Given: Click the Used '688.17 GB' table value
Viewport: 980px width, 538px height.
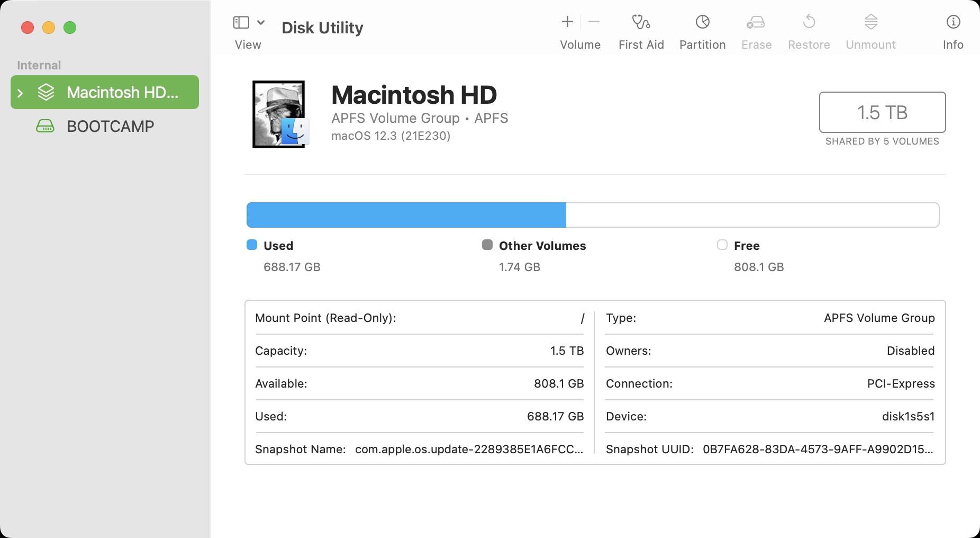Looking at the screenshot, I should 555,417.
